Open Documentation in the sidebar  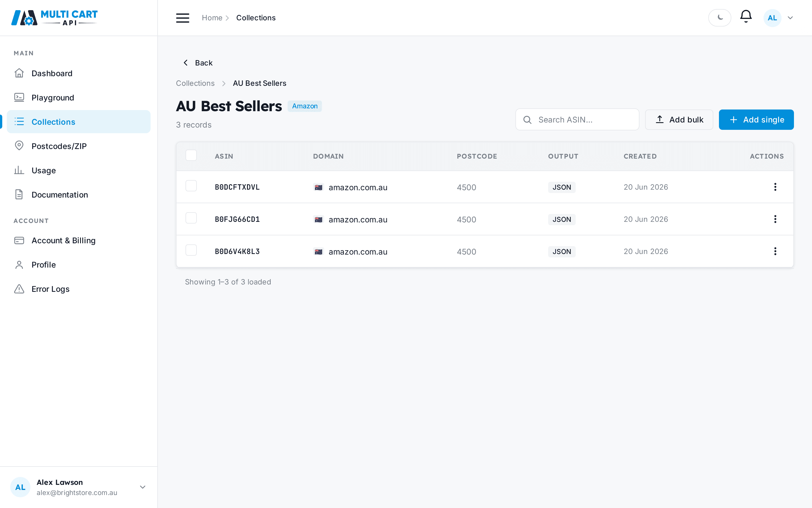coord(78,194)
